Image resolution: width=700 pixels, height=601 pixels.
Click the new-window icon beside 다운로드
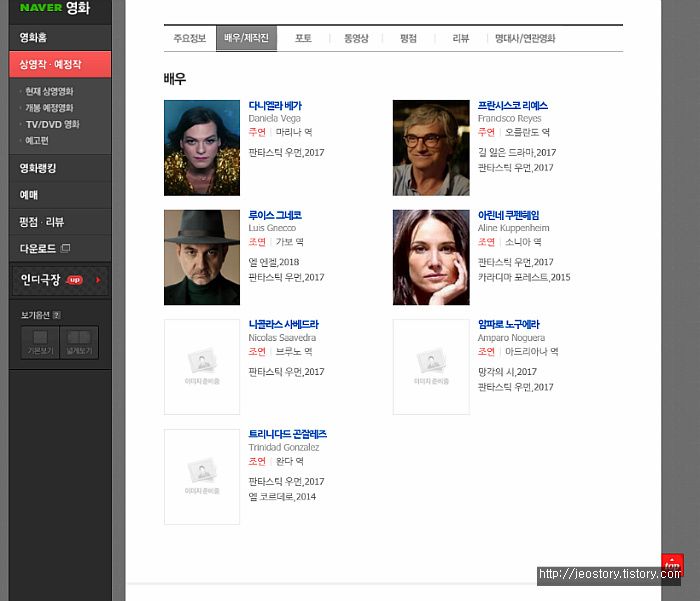(65, 248)
